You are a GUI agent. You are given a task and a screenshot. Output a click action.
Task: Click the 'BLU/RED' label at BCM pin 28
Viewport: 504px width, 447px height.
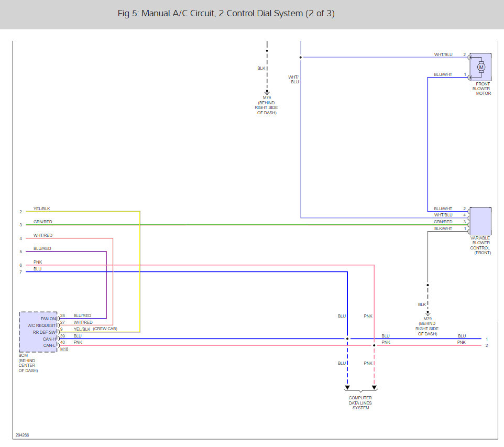point(82,315)
